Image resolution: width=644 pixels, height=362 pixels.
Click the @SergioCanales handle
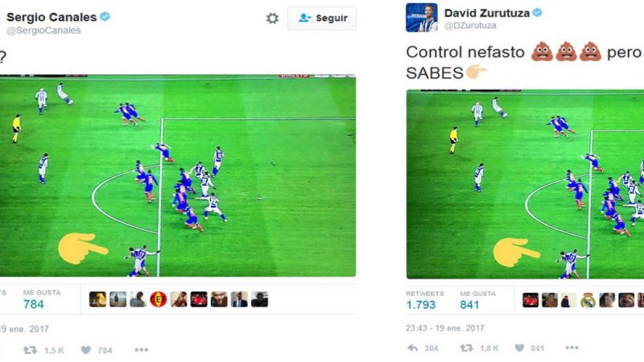click(43, 31)
